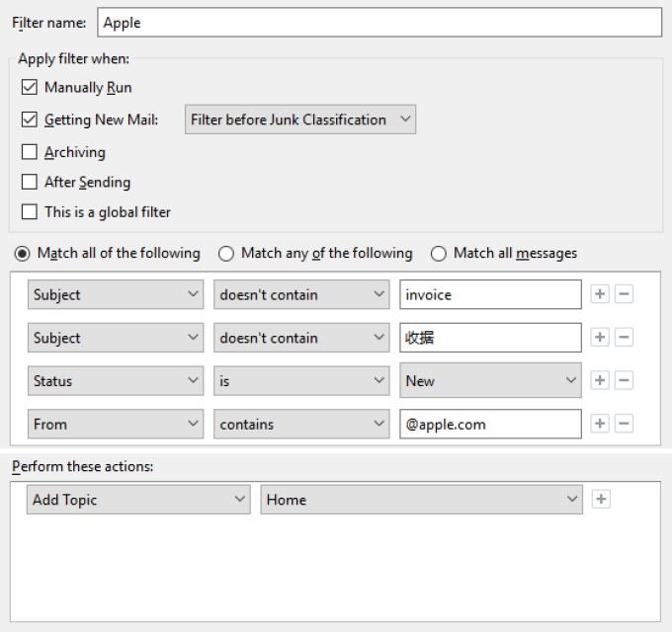Click the '收据' value text field
Viewport: 672px width, 632px height.
point(491,338)
